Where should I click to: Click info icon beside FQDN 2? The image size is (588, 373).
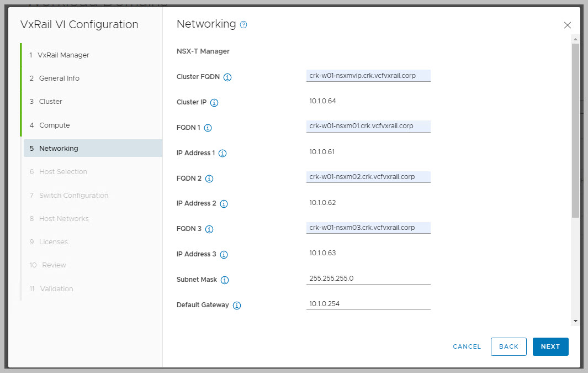[209, 178]
